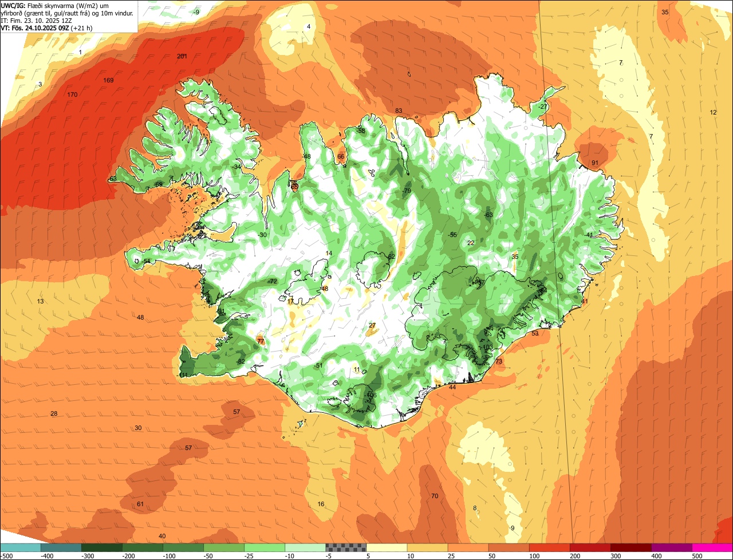The width and height of the screenshot is (733, 560).
Task: Click the 12 value at the right edge
Action: 713,112
